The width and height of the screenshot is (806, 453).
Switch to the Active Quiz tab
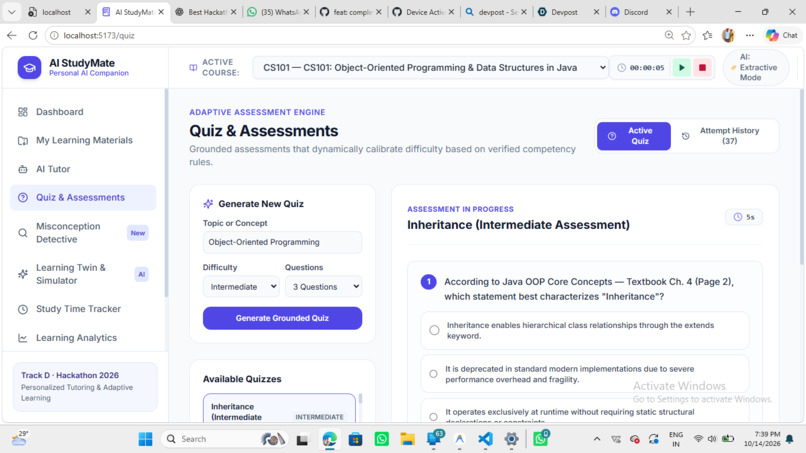tap(634, 136)
